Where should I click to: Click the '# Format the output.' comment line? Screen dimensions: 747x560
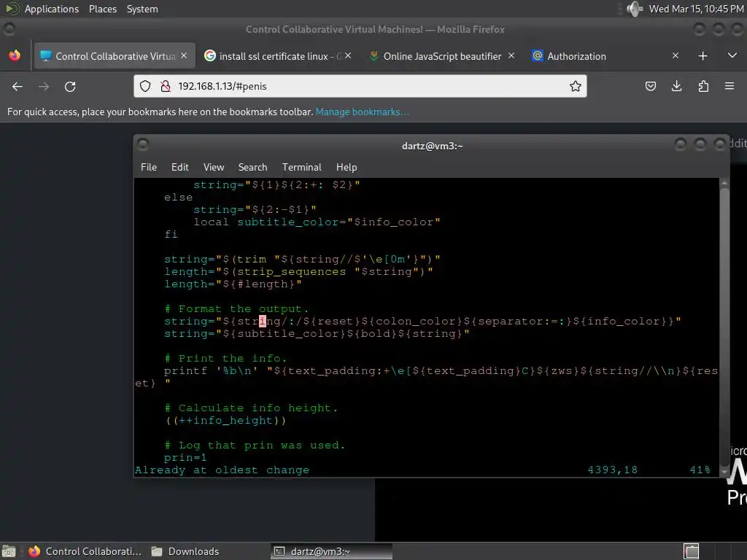236,309
